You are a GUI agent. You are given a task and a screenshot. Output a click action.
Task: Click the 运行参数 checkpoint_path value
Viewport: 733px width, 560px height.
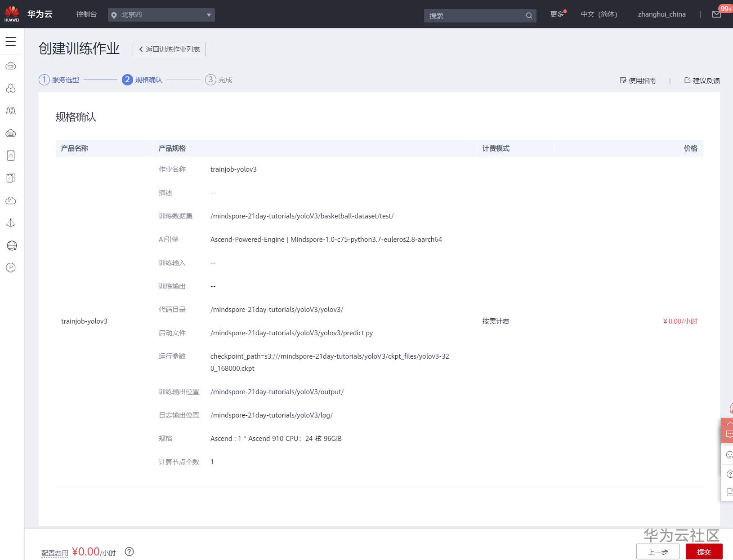(x=330, y=362)
